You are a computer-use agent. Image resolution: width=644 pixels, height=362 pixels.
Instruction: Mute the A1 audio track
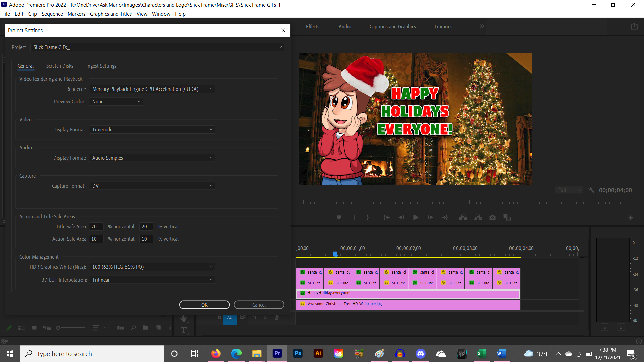point(254,317)
